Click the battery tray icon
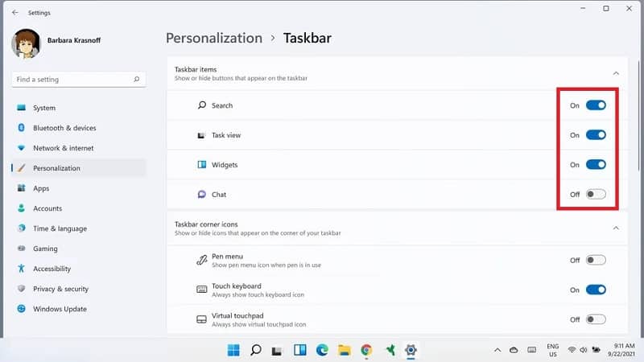Viewport: 644px width, 362px height. (596, 350)
